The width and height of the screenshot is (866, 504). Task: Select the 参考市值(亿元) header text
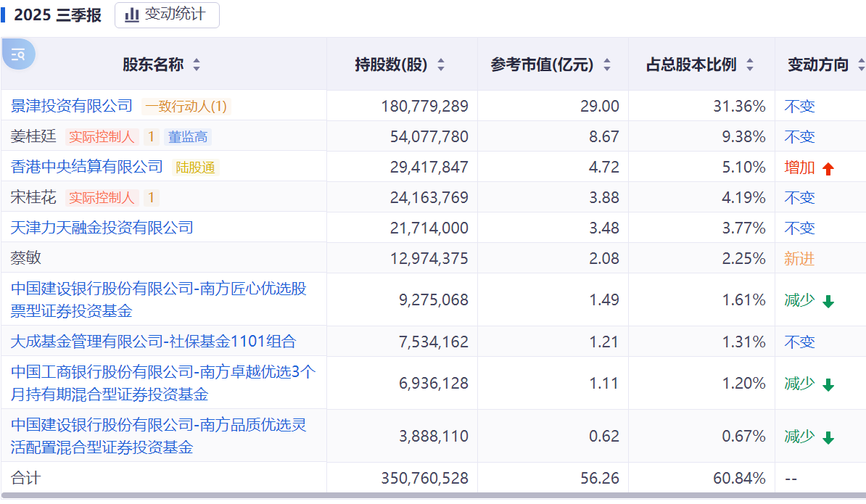tap(542, 65)
